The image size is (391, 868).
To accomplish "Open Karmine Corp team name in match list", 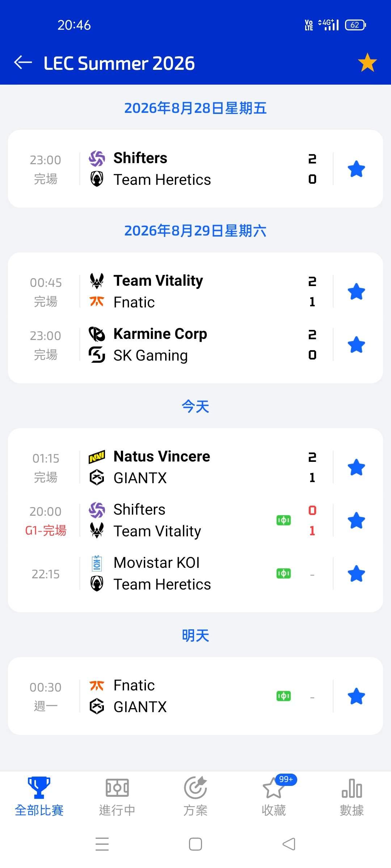I will pos(160,334).
